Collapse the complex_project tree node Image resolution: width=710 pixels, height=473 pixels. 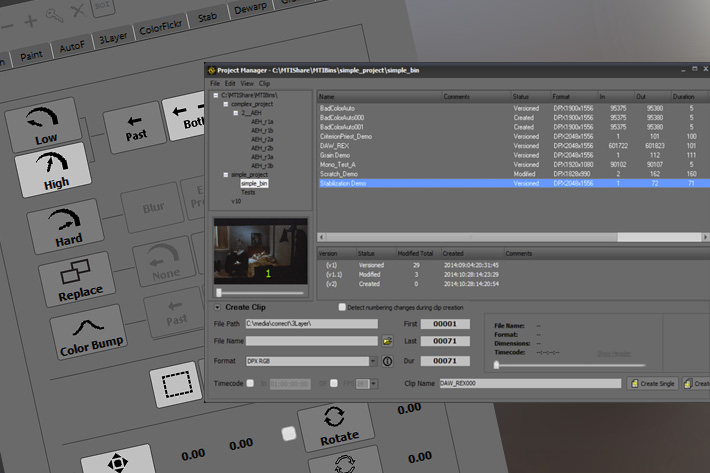pos(225,104)
